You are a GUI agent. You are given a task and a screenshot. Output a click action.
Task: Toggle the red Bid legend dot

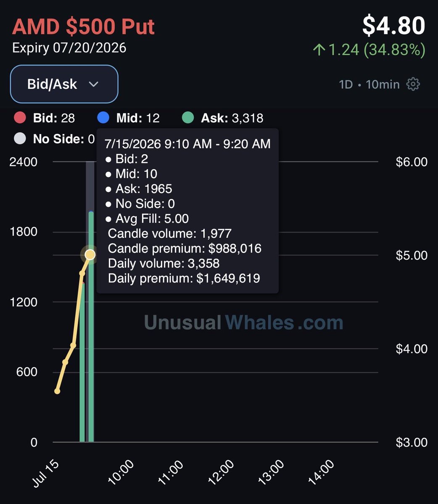pyautogui.click(x=20, y=118)
